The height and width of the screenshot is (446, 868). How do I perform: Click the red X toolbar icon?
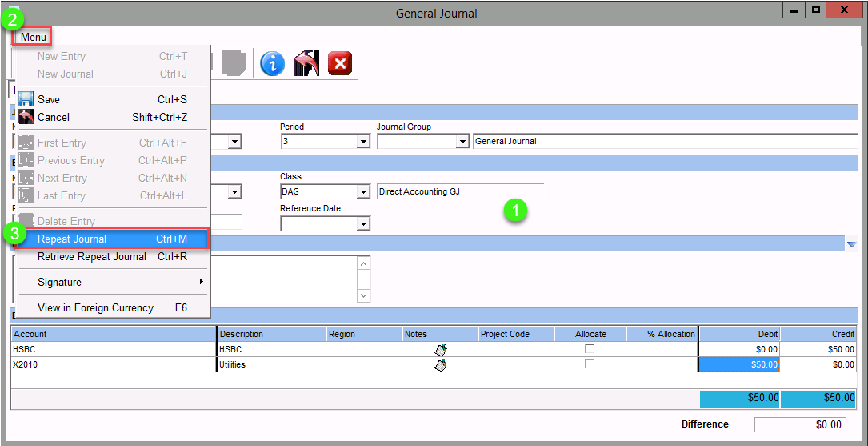click(x=340, y=63)
